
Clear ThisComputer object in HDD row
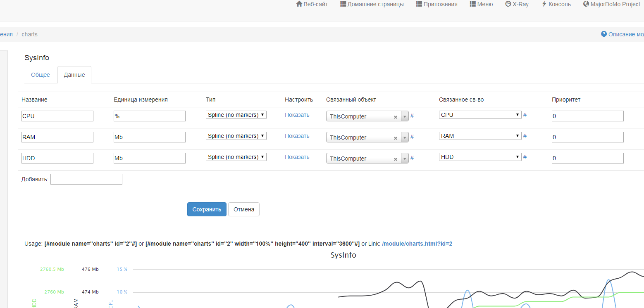(396, 159)
